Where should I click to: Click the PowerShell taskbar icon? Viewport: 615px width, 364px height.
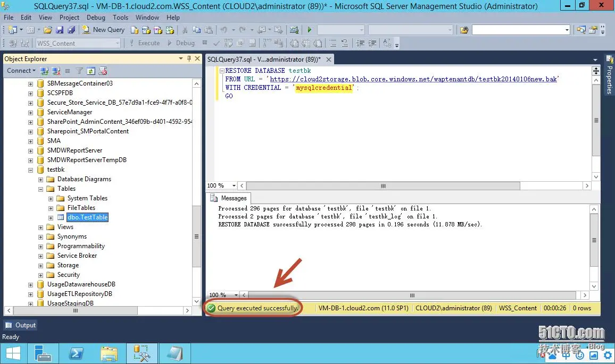[76, 354]
